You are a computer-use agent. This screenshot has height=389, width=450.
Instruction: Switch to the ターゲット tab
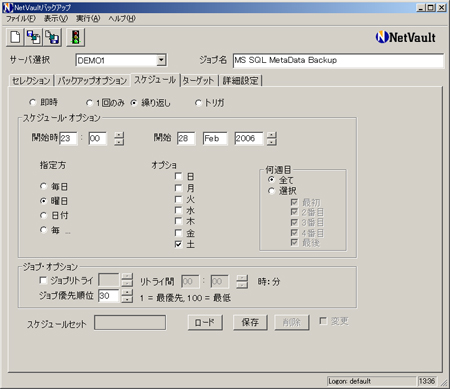click(x=198, y=81)
